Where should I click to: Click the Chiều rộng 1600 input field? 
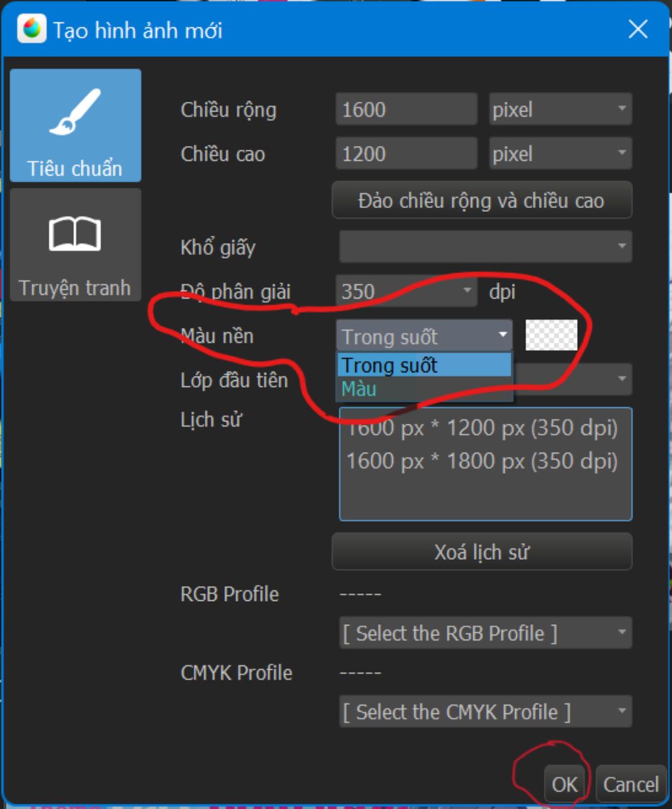406,109
